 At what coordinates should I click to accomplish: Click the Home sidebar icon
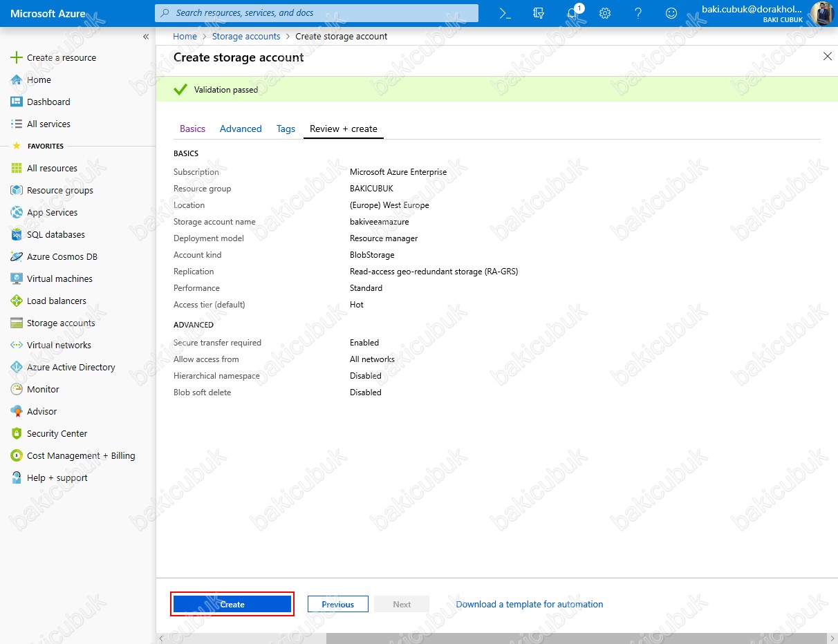(17, 79)
